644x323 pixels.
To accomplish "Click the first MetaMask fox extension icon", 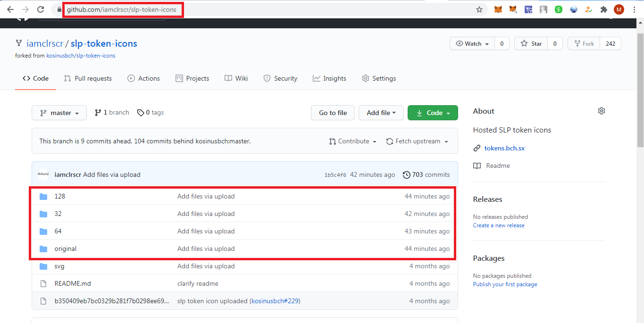I will [x=498, y=9].
